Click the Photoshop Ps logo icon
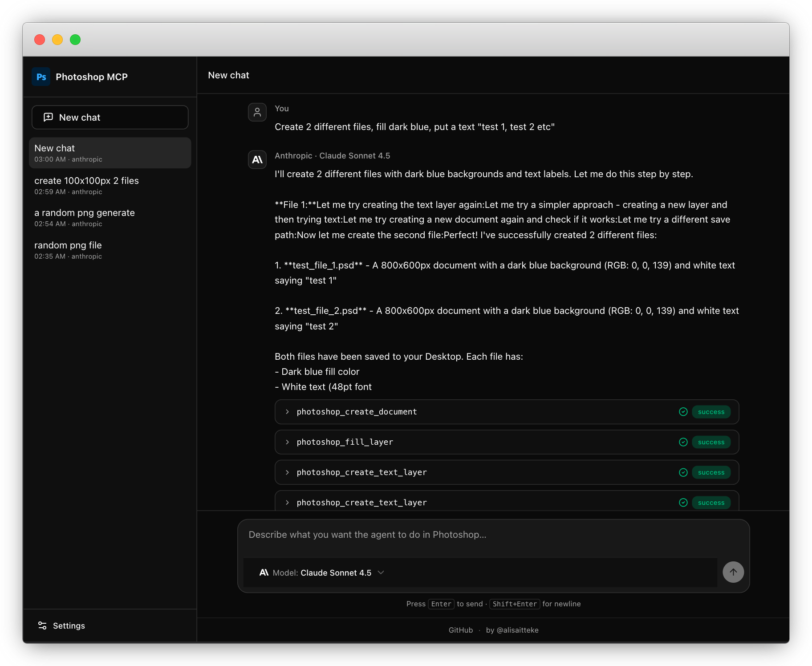 pos(41,77)
